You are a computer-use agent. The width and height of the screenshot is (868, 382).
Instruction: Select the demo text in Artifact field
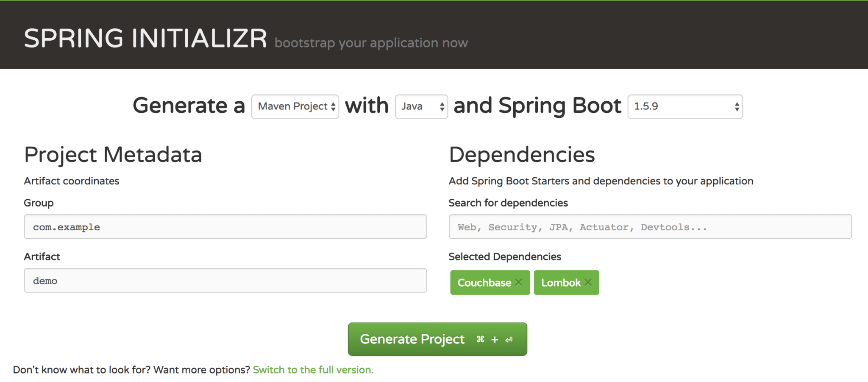(45, 280)
